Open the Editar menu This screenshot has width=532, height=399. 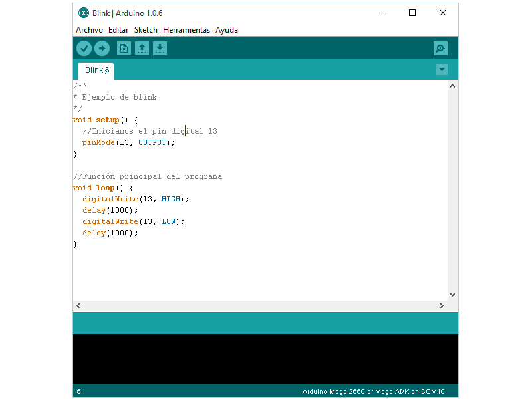point(118,30)
